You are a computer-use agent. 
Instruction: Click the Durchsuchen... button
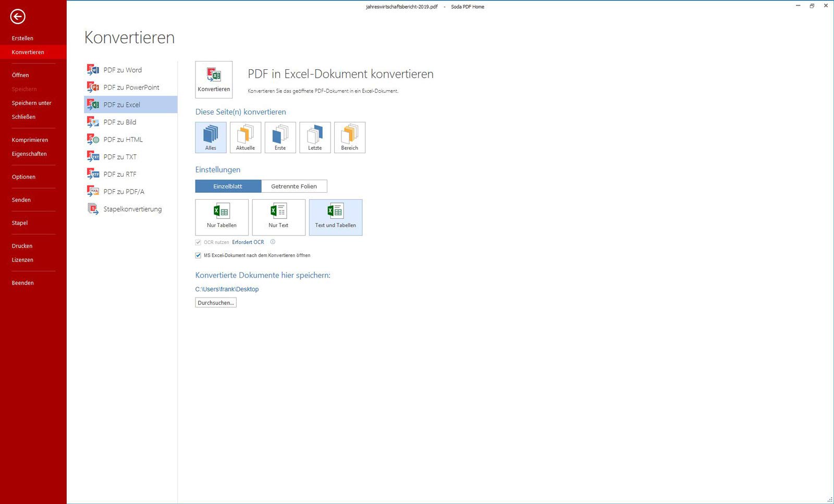pyautogui.click(x=216, y=303)
